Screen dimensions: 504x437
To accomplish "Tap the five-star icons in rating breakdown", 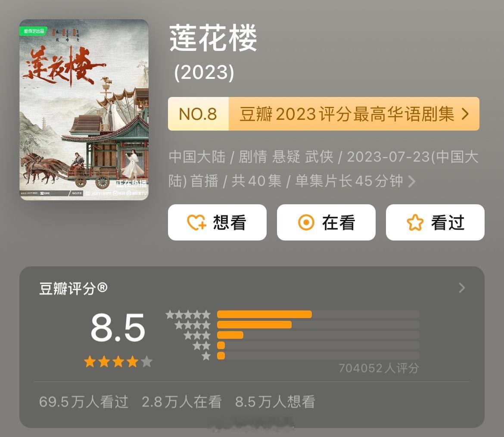I will point(188,314).
